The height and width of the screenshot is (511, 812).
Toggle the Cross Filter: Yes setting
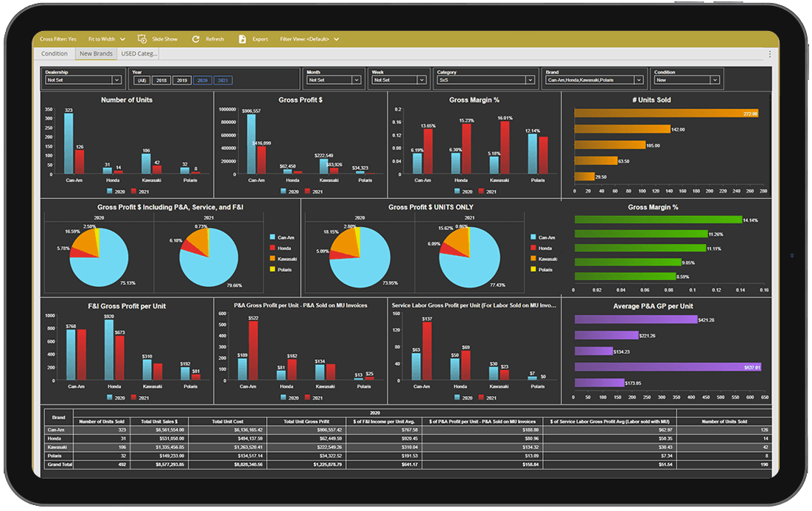click(58, 39)
